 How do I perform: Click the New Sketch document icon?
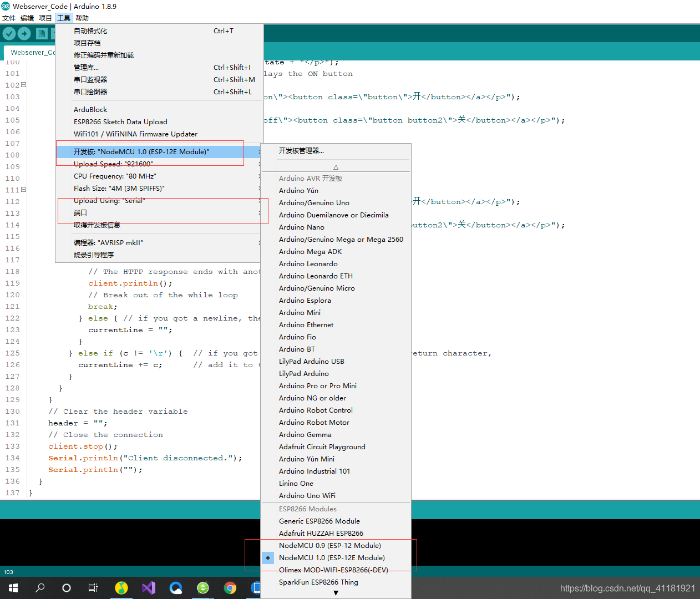[42, 33]
